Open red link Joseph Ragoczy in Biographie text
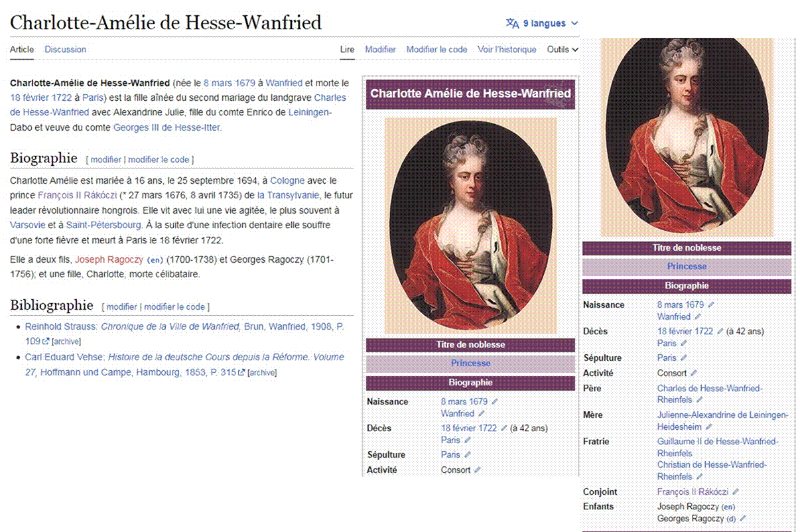 [x=109, y=259]
